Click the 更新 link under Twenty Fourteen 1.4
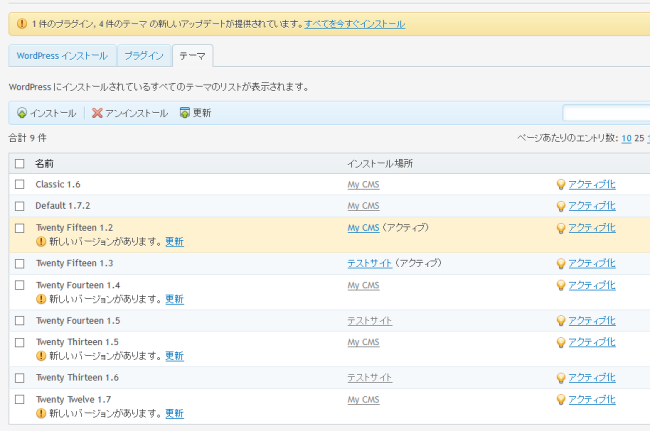 click(174, 299)
